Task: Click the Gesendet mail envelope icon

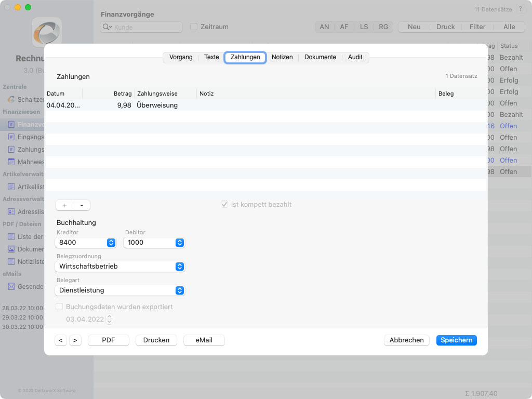Action: coord(11,287)
